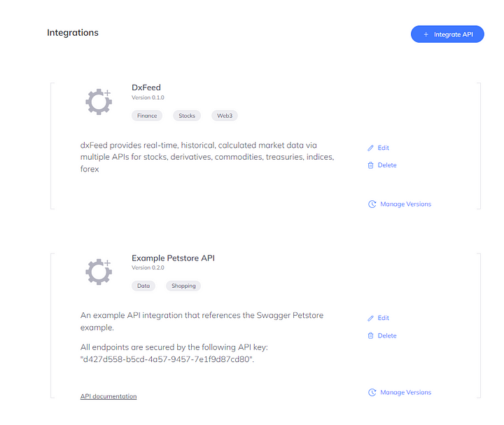
Task: Select the Shopping tag on Petstore API
Action: 183,286
